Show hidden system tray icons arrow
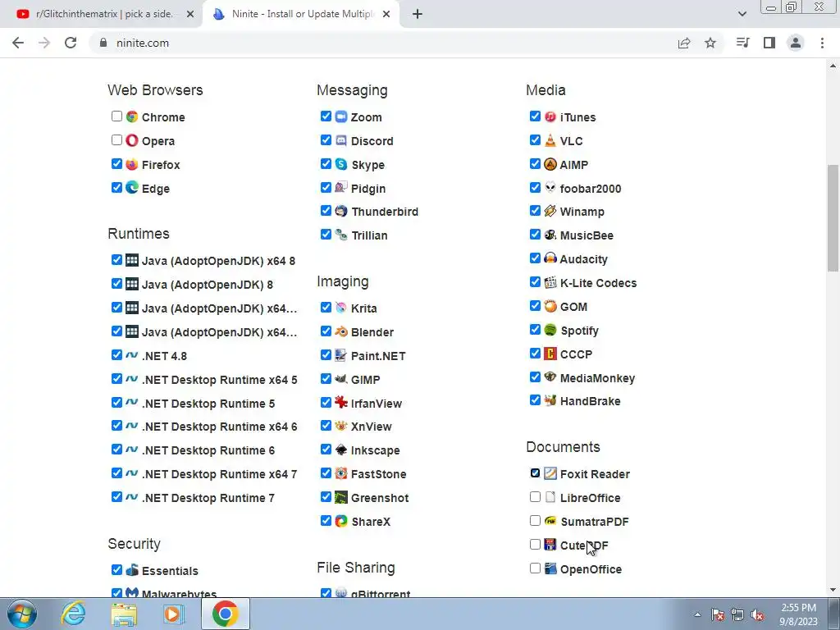The image size is (840, 630). [697, 614]
